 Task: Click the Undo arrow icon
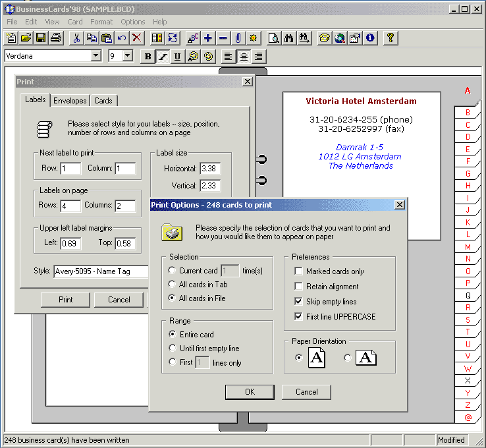(121, 38)
